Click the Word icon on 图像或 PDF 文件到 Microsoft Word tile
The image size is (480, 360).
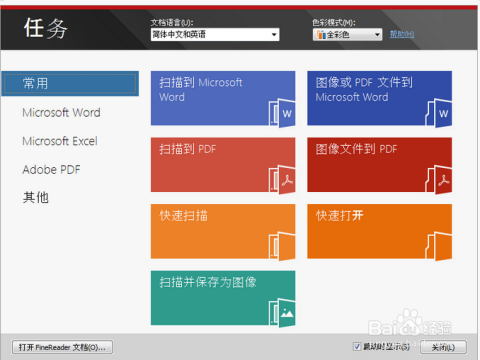(439, 113)
